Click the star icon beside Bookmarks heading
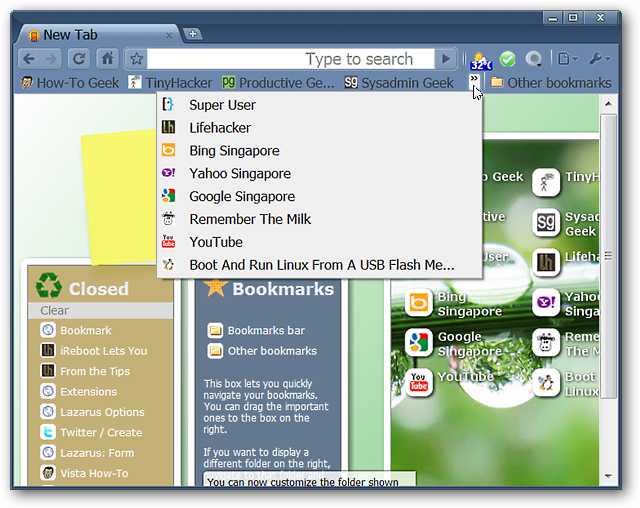Viewport: 640px width, 508px height. click(215, 286)
